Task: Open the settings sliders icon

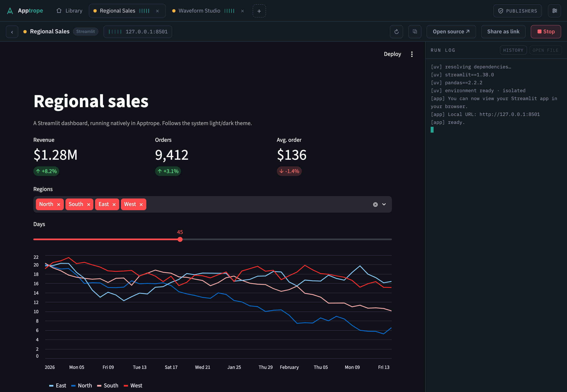Action: tap(554, 11)
